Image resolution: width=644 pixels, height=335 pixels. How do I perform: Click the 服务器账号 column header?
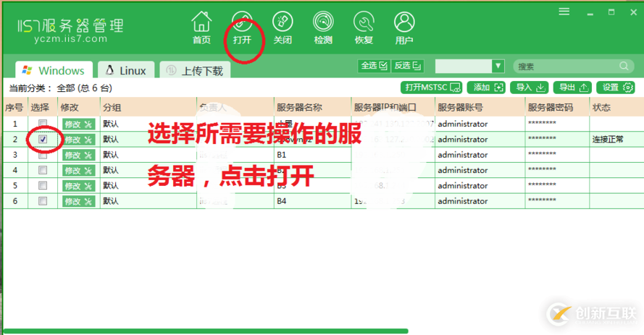480,107
